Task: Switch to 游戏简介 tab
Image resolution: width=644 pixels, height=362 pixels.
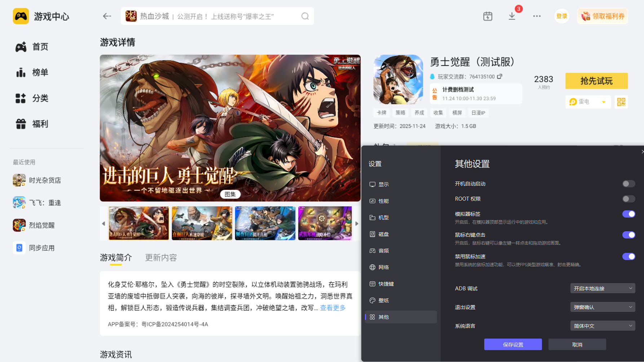Action: pyautogui.click(x=116, y=258)
